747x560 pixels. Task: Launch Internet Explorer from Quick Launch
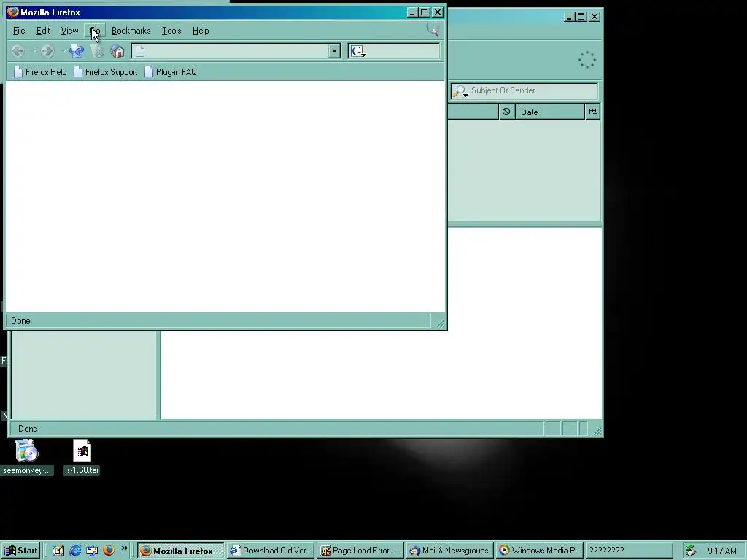point(75,551)
